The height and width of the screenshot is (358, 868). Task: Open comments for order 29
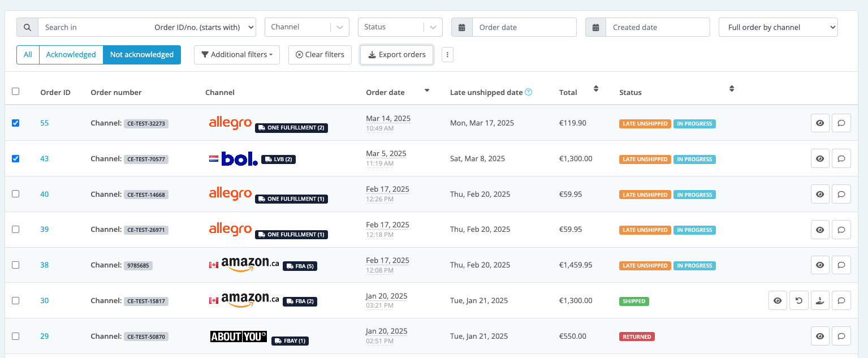(x=841, y=337)
